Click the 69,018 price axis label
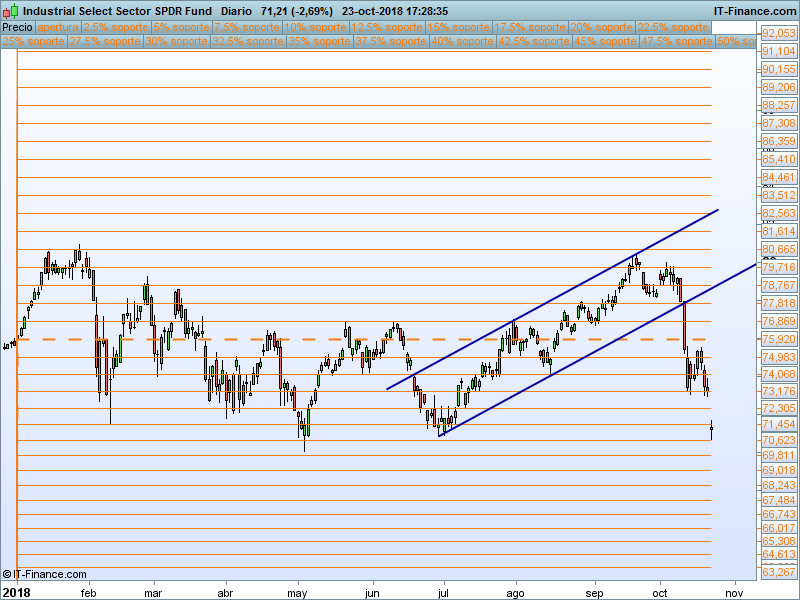800x600 pixels. [x=779, y=470]
